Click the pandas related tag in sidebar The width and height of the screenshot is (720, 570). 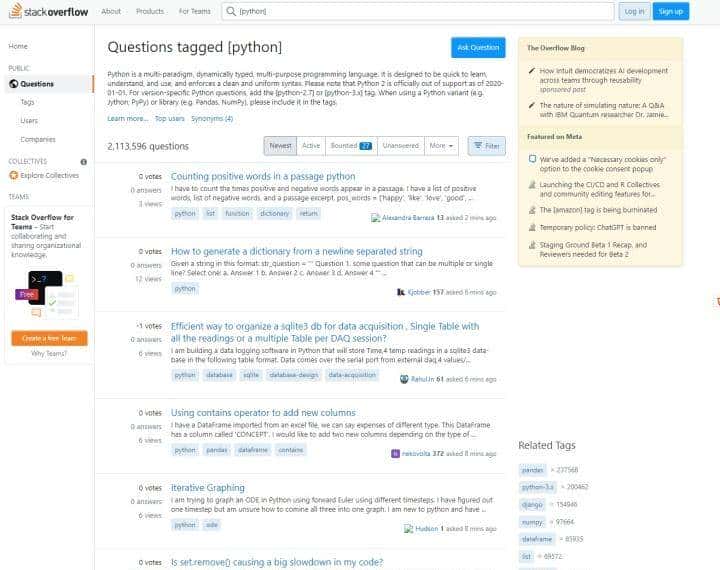(x=533, y=470)
